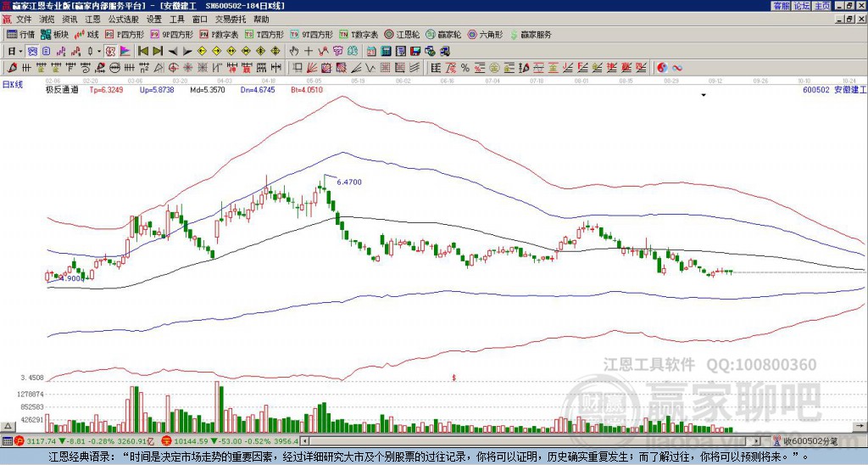Viewport: 868px width, 465px height.
Task: Click the red grid square icon
Action: [385, 68]
